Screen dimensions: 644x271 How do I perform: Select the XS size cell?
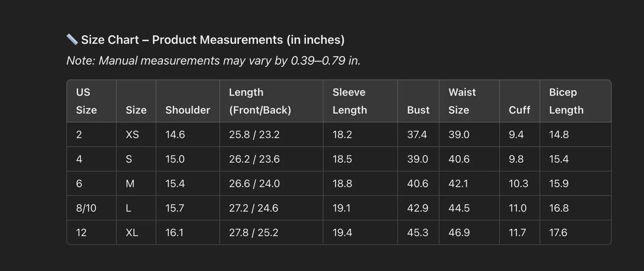coord(132,134)
